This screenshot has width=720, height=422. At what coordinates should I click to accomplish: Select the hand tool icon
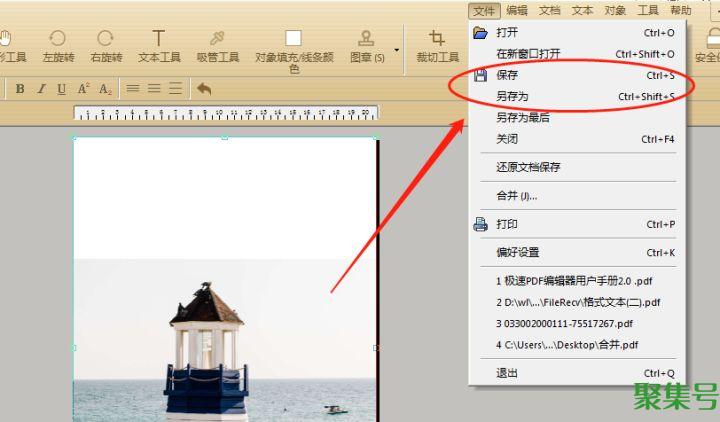(6, 40)
